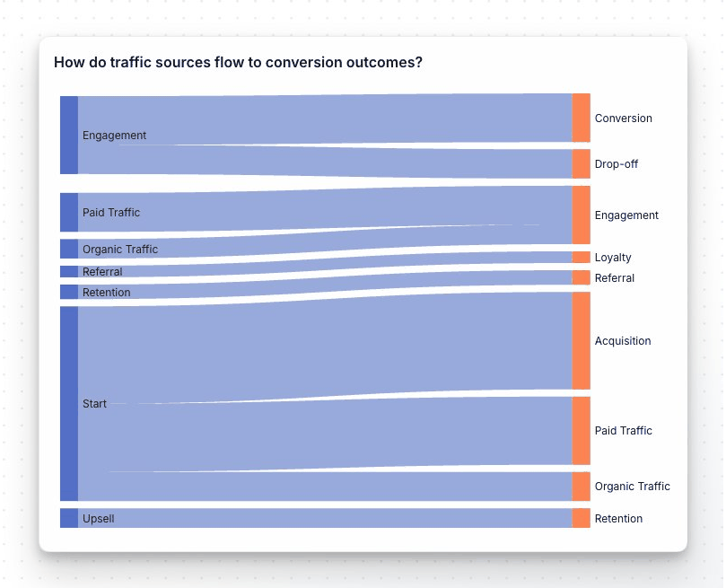Image resolution: width=726 pixels, height=588 pixels.
Task: Click the Acquisition label on the right
Action: (x=623, y=341)
